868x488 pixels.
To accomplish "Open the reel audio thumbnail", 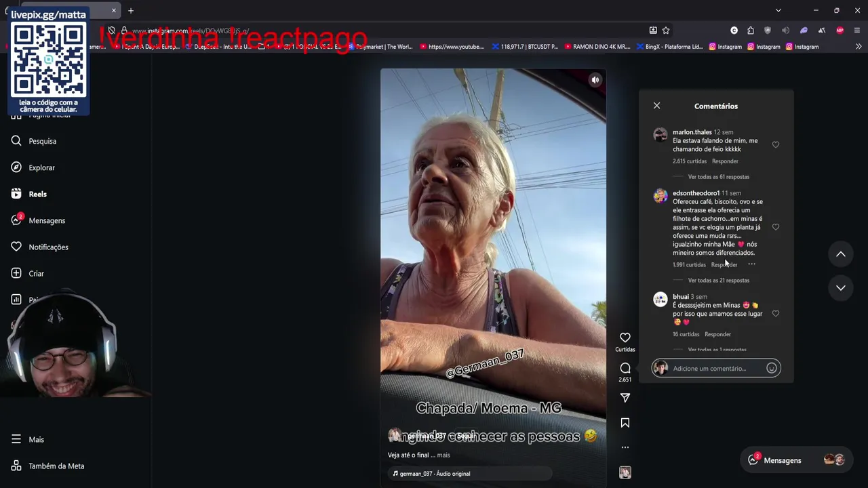I will [625, 472].
